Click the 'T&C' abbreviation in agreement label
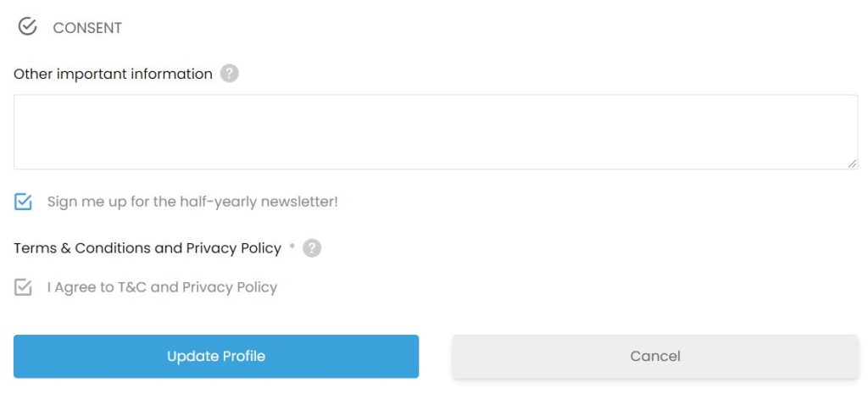The width and height of the screenshot is (868, 394). [x=132, y=287]
